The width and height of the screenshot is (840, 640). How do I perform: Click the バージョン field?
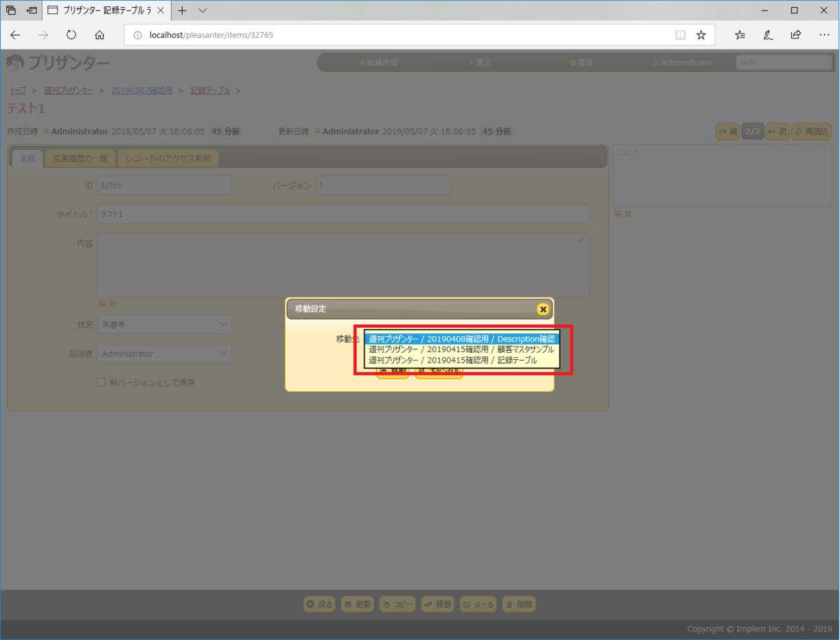pyautogui.click(x=382, y=186)
